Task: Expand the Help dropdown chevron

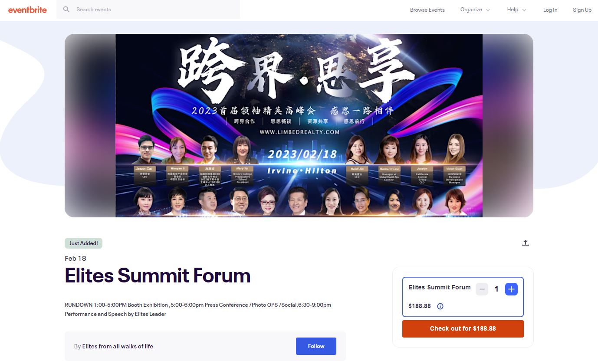Action: click(x=524, y=10)
